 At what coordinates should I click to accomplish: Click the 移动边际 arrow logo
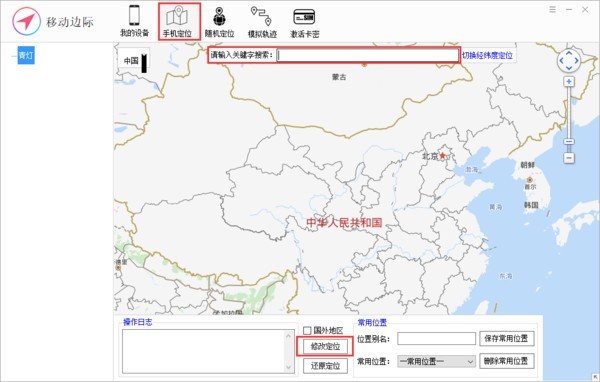point(26,21)
